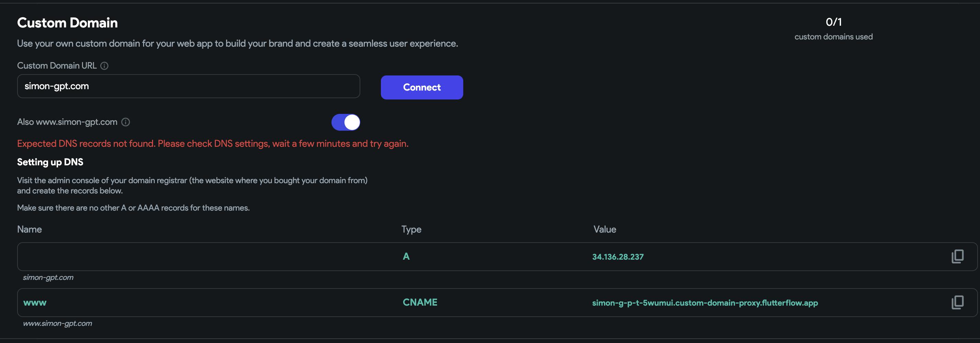The width and height of the screenshot is (980, 343).
Task: Disable the Also www.simon-gpt.com toggle
Action: coord(346,122)
